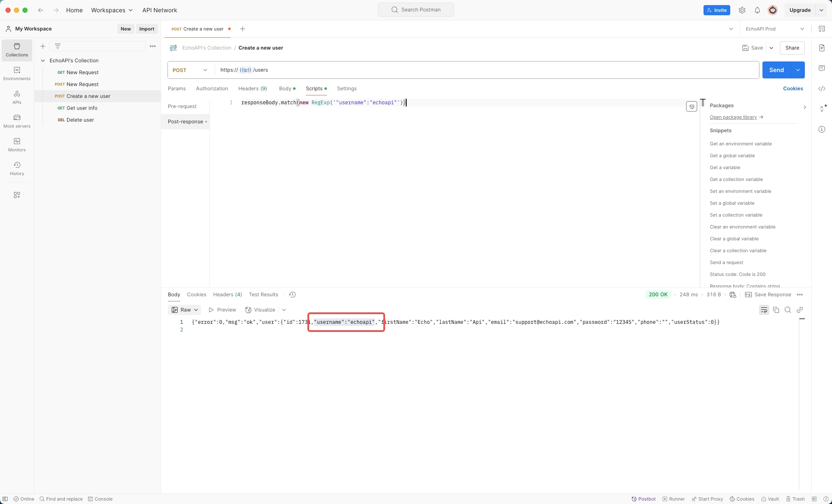Open the response Cookies tab
This screenshot has height=504, width=832.
196,295
